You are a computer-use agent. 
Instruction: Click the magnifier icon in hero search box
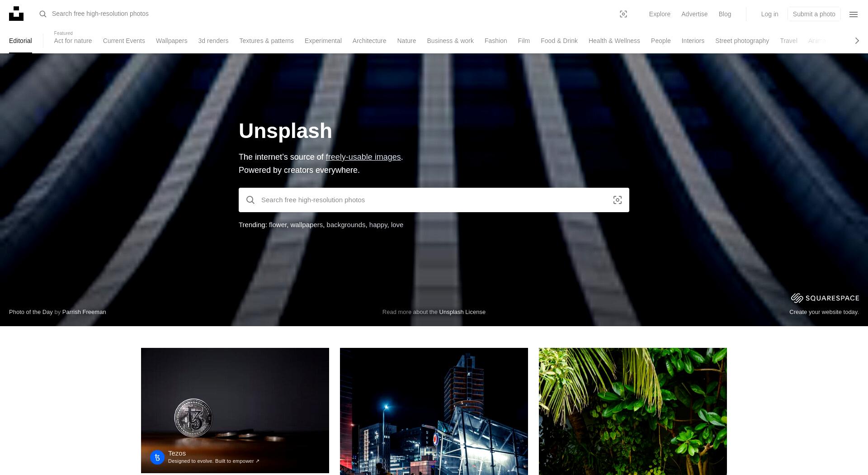click(x=250, y=200)
